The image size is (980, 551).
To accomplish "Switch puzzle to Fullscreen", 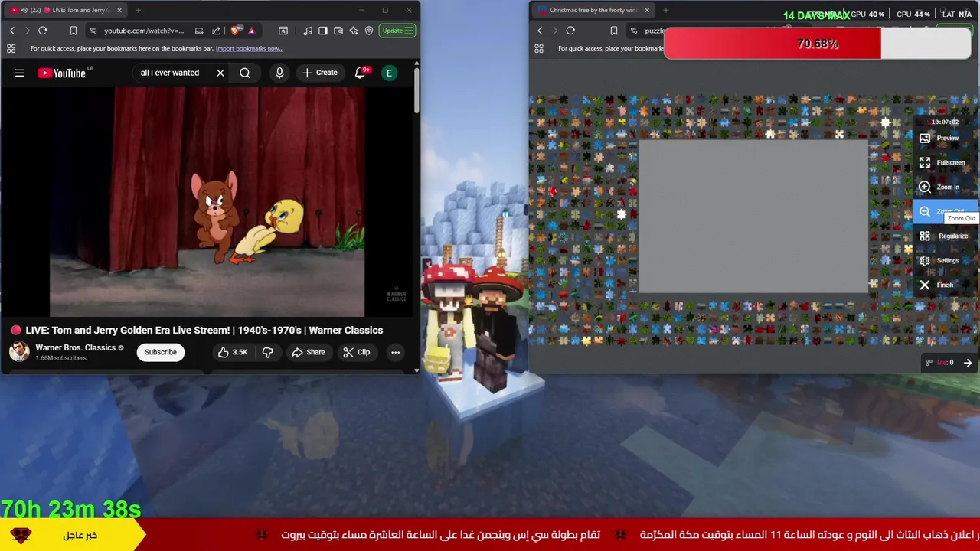I will pos(946,163).
